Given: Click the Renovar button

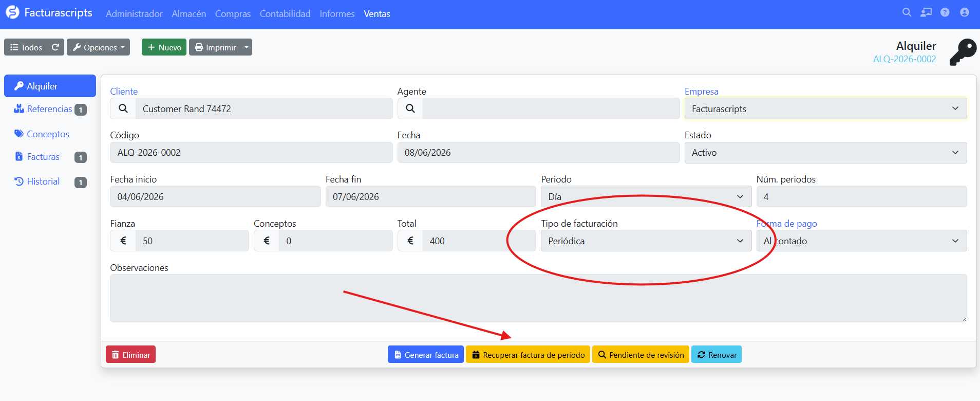Looking at the screenshot, I should (717, 355).
